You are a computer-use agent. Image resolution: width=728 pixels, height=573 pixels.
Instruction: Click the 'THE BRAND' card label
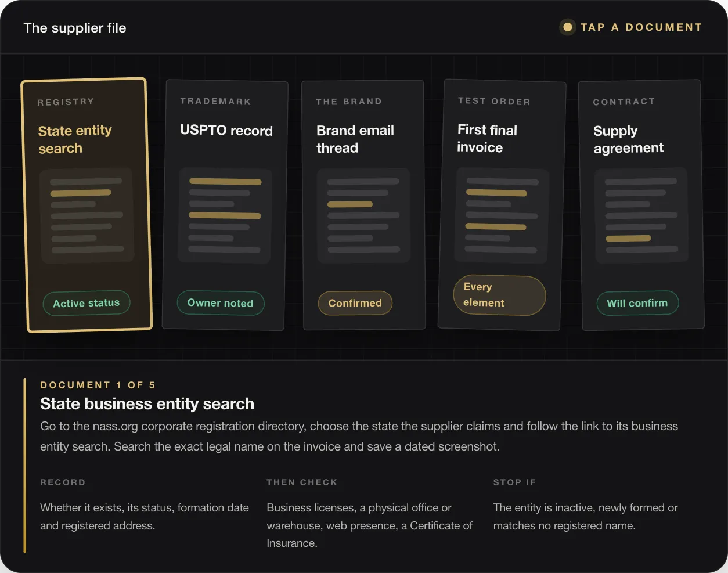click(349, 102)
